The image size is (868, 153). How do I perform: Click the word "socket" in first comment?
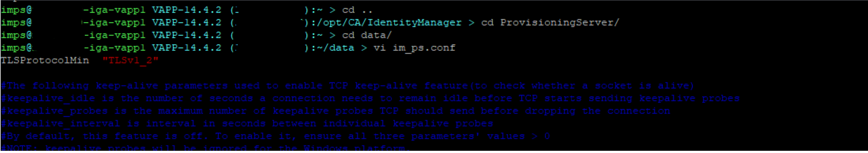[613, 86]
